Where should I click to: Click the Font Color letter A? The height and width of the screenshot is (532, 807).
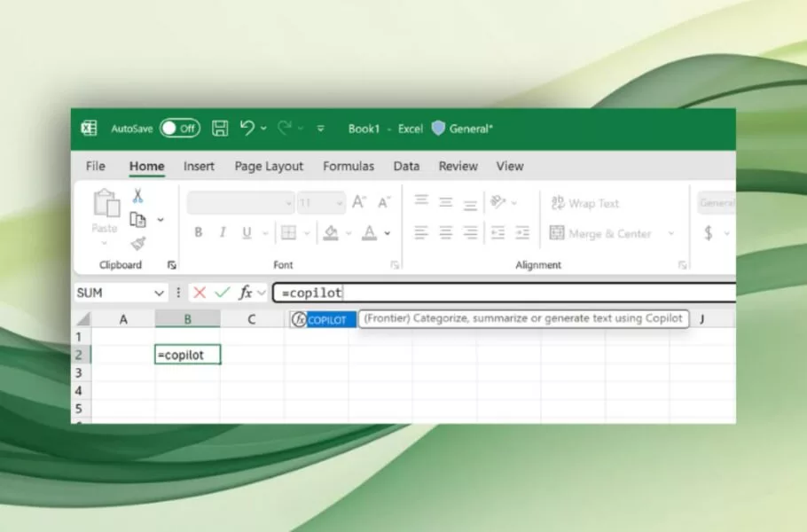coord(369,233)
